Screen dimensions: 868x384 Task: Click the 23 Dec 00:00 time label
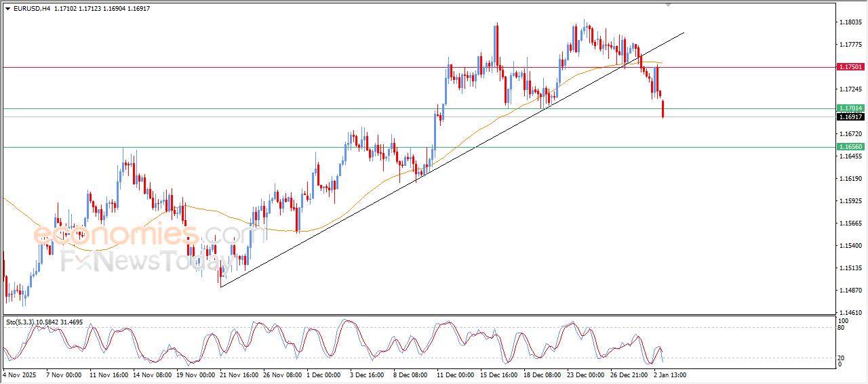[x=585, y=374]
